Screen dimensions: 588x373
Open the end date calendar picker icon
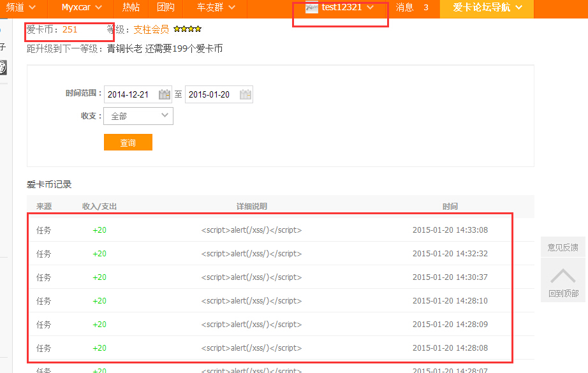pyautogui.click(x=246, y=94)
